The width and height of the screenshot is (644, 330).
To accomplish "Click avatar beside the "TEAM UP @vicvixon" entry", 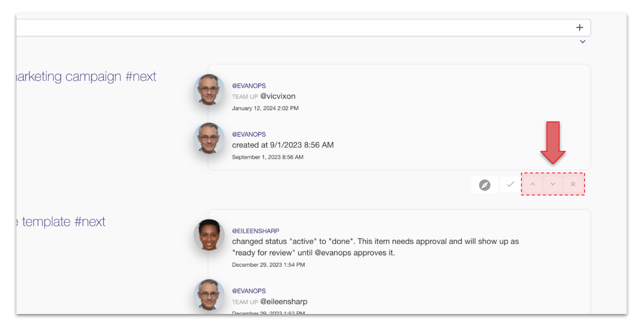I will coord(209,89).
